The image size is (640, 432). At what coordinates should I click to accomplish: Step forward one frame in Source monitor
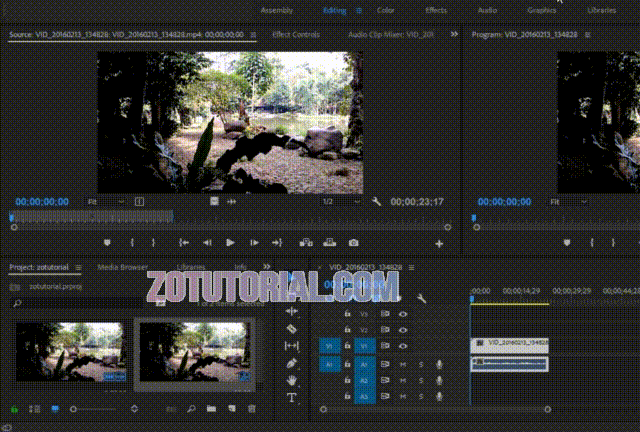tap(254, 243)
